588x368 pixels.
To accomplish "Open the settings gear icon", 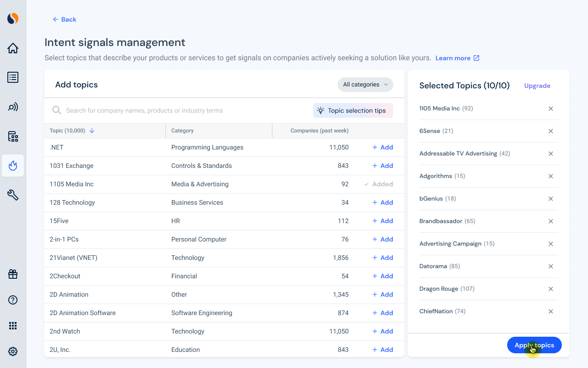I will point(13,351).
